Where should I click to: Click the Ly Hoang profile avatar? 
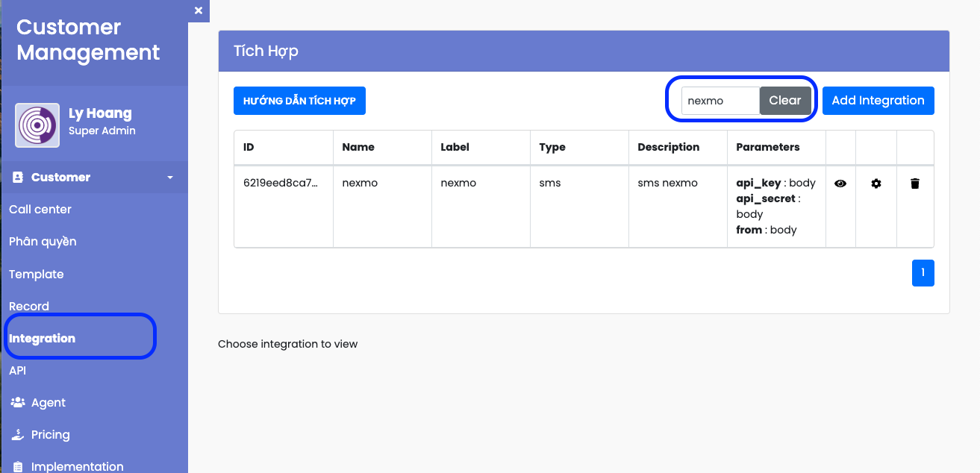tap(37, 125)
